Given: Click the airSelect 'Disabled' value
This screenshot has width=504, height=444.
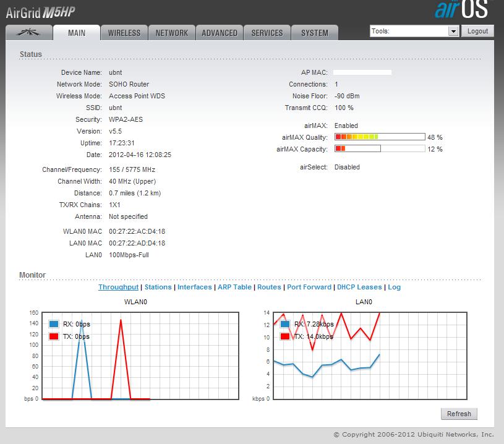Looking at the screenshot, I should coord(347,167).
